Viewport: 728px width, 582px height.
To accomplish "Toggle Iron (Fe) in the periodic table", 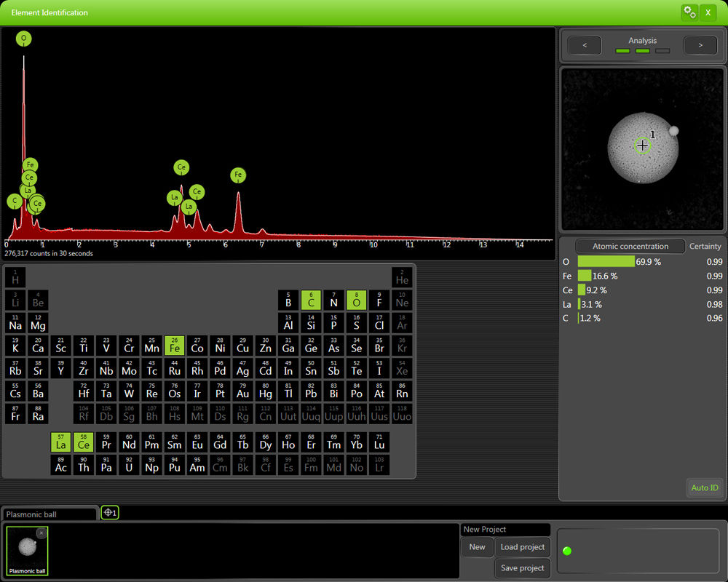I will (x=175, y=346).
